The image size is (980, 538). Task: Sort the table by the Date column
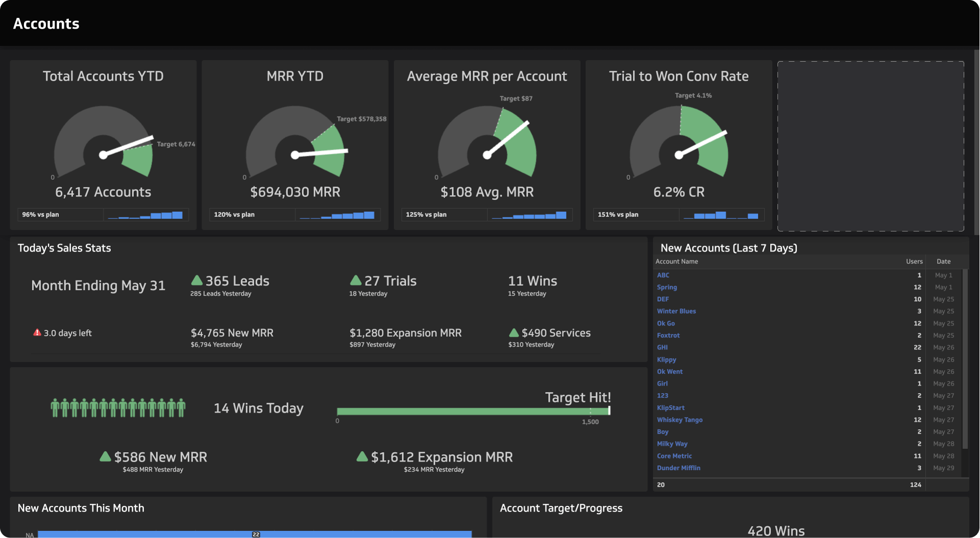click(x=943, y=261)
